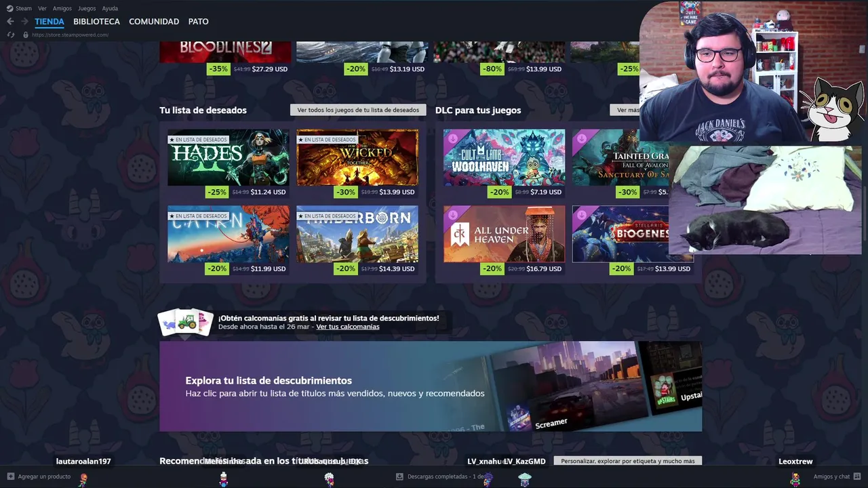Click the DLC para tus juegos heading
Screen dimensions: 868x488
pos(478,110)
